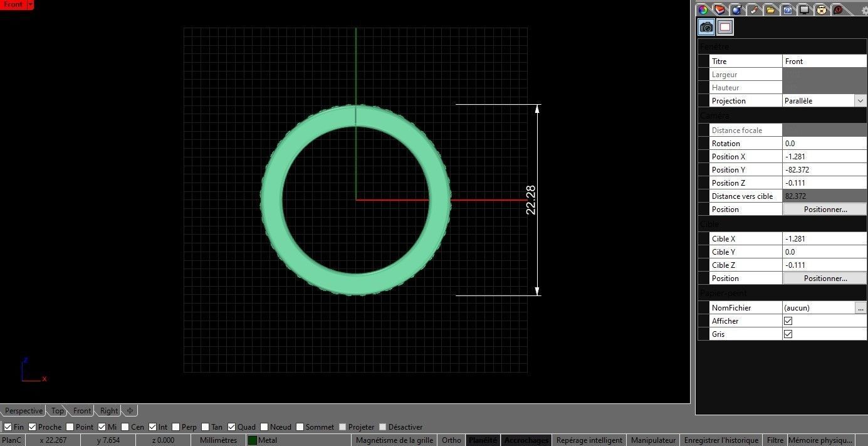
Task: Open the blue sphere Materials panel tab
Action: (737, 9)
